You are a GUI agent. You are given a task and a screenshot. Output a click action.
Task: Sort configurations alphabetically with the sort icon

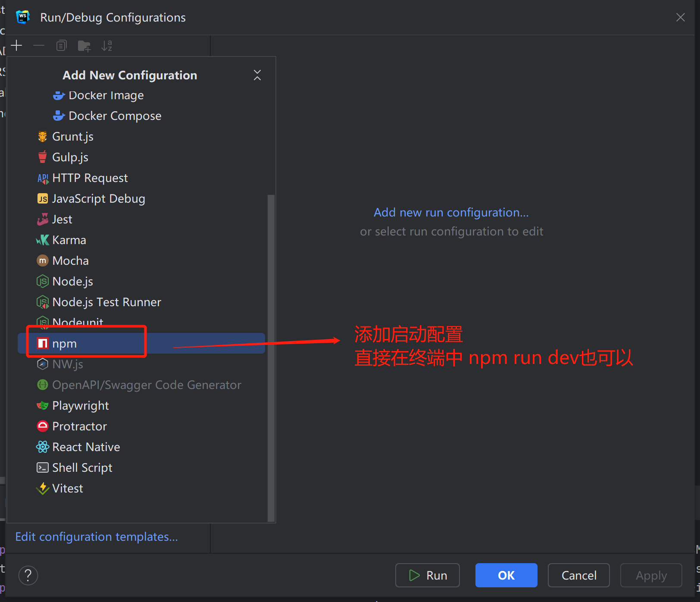pos(106,45)
